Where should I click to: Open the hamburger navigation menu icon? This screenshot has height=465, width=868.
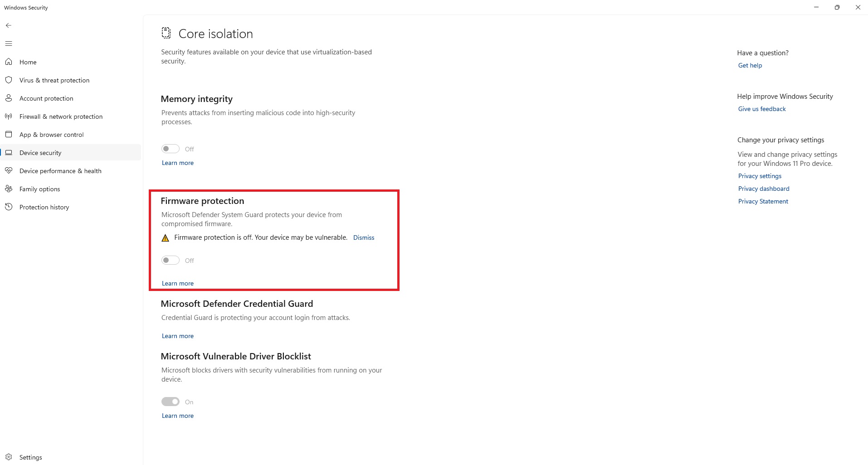[9, 44]
